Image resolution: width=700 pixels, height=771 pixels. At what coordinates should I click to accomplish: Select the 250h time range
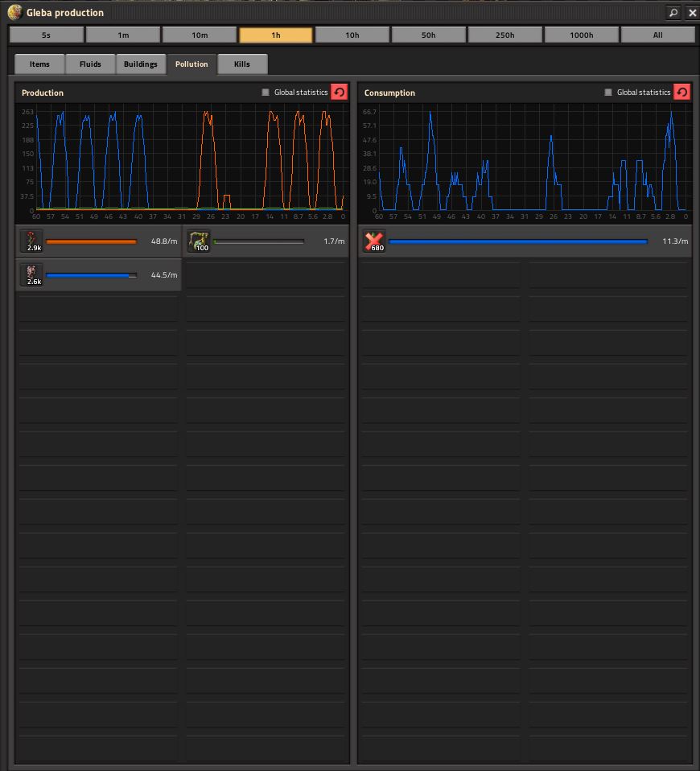click(505, 35)
